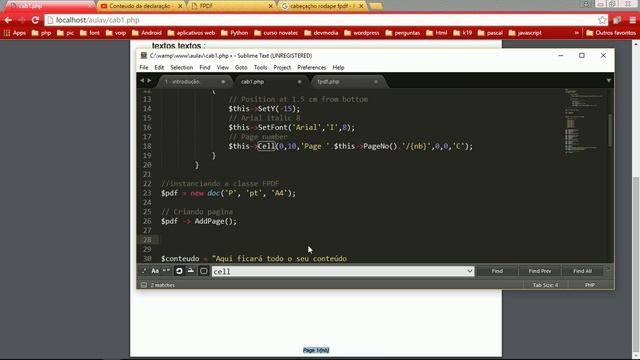640x360 pixels.
Task: Click the Page 1/{nb} footer text
Action: (x=316, y=350)
